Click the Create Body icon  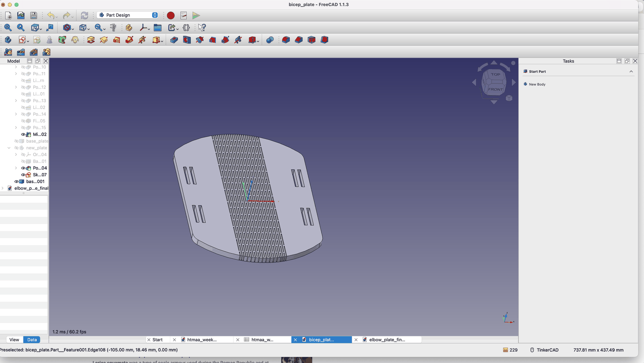coord(8,40)
